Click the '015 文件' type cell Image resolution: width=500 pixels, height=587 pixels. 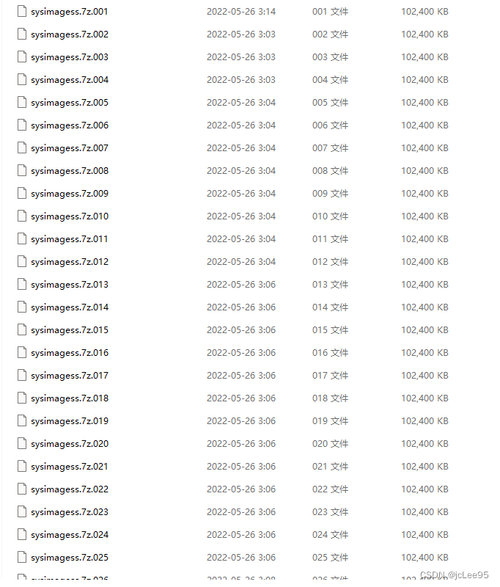click(x=330, y=330)
